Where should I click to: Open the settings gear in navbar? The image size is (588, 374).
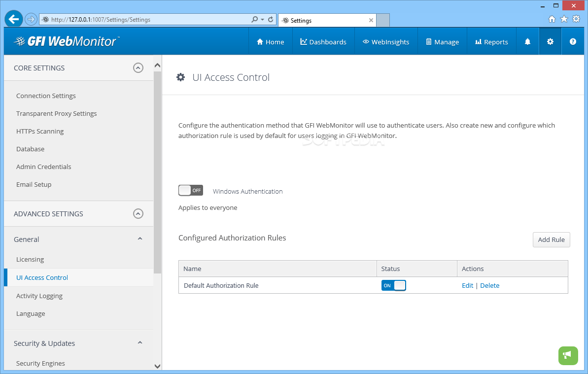pos(550,41)
